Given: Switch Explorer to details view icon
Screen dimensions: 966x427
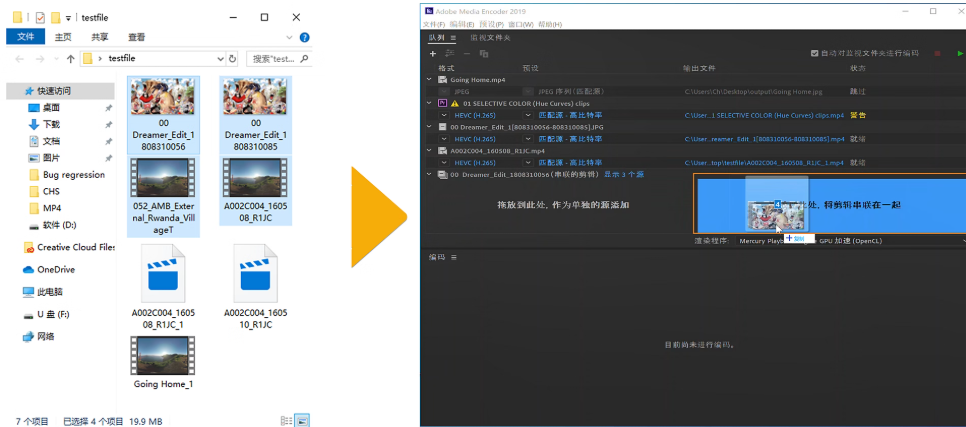Looking at the screenshot, I should pyautogui.click(x=286, y=421).
